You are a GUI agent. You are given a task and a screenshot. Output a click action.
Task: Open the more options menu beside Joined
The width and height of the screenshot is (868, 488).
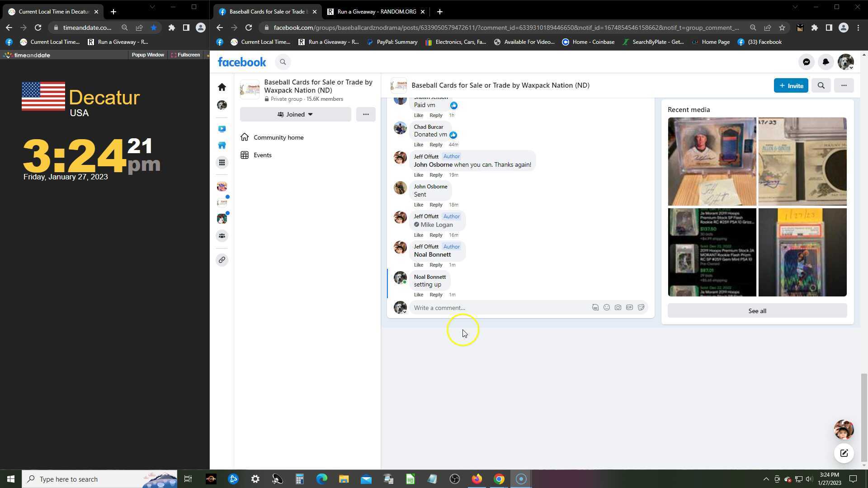(365, 114)
